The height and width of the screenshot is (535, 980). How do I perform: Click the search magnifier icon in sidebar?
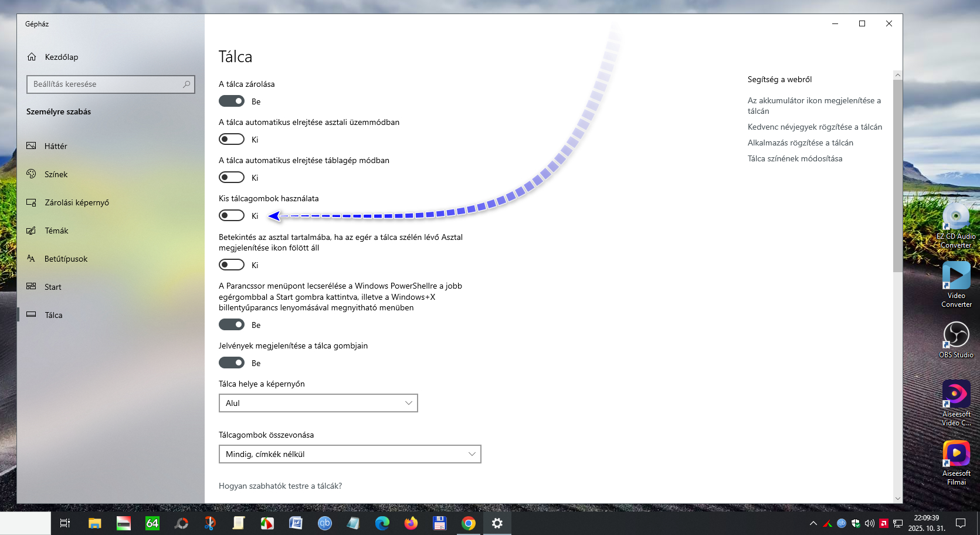[186, 84]
